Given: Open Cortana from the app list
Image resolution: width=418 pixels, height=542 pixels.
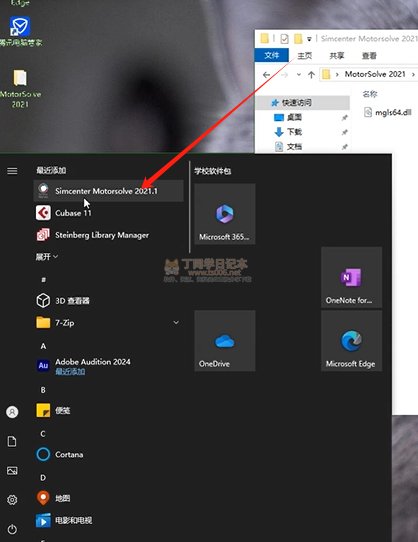Looking at the screenshot, I should click(x=108, y=454).
